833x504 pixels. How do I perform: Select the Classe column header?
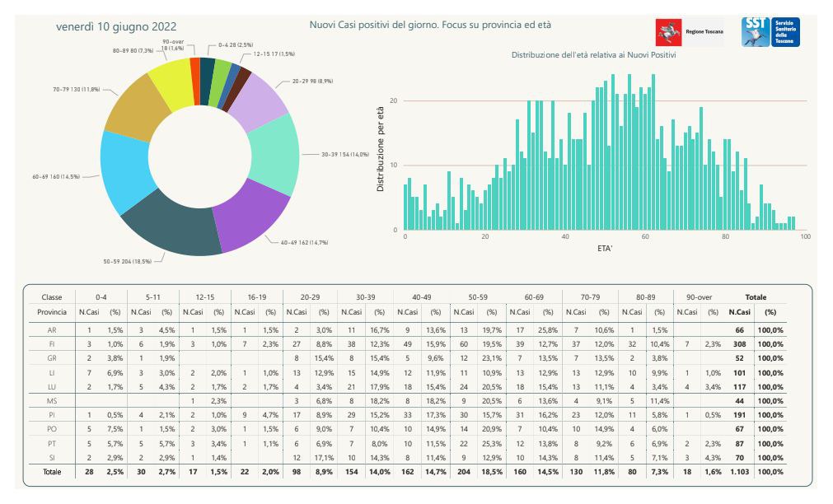(52, 297)
